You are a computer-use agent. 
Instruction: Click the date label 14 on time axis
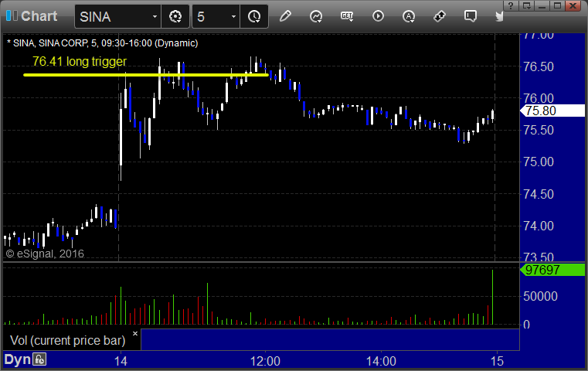tap(121, 361)
